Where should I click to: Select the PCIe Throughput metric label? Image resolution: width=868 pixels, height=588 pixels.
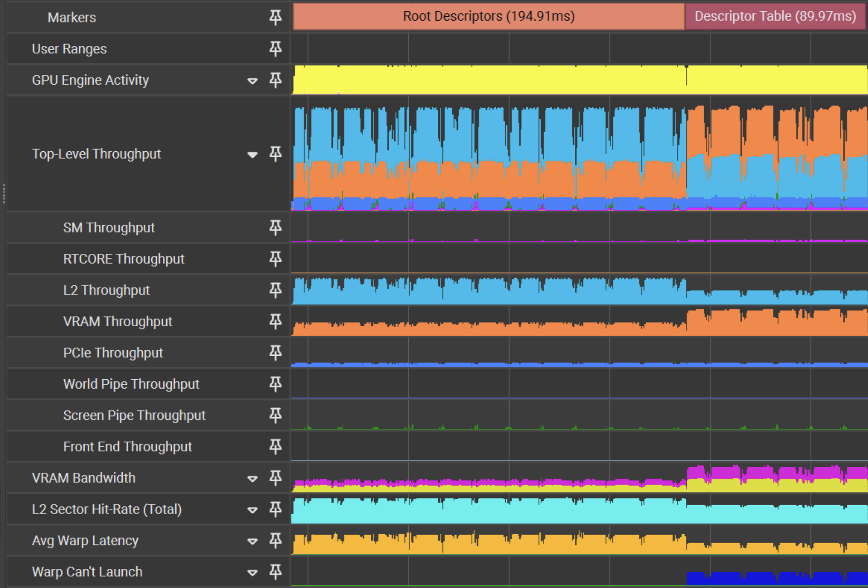tap(113, 353)
